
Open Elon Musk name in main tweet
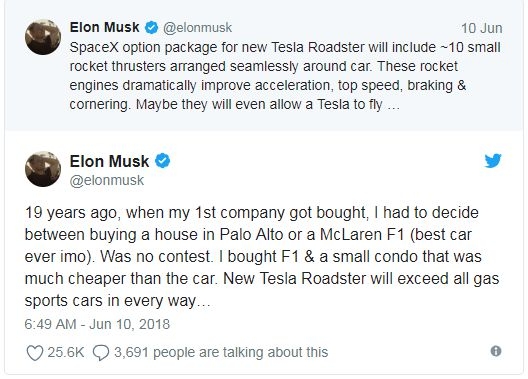[109, 161]
